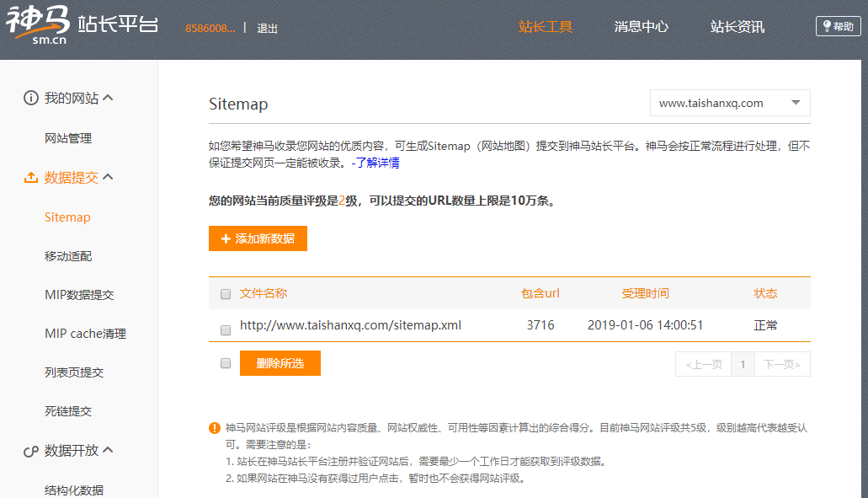
Task: Click the 添加新数据 button
Action: 258,238
